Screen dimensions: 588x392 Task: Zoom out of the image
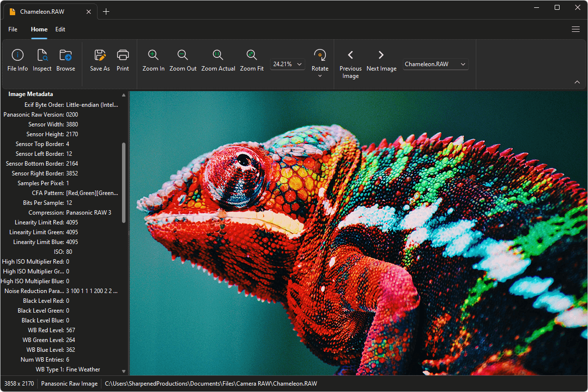tap(183, 60)
